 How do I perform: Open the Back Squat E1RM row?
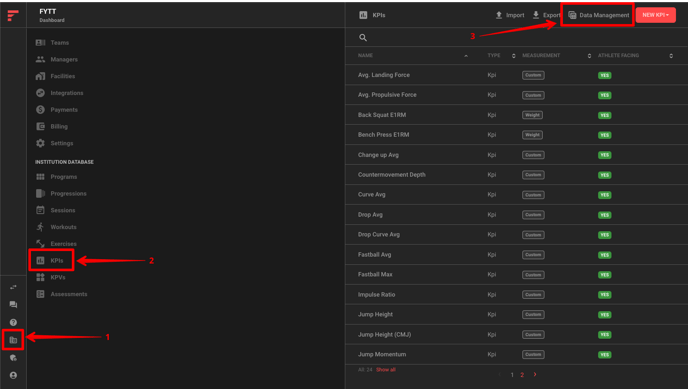[516, 115]
